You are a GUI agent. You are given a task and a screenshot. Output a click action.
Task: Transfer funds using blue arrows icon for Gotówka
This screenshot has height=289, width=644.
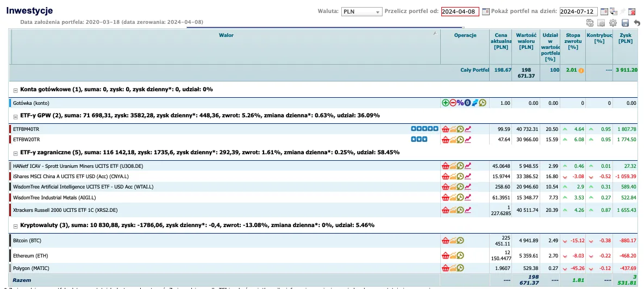coord(475,103)
